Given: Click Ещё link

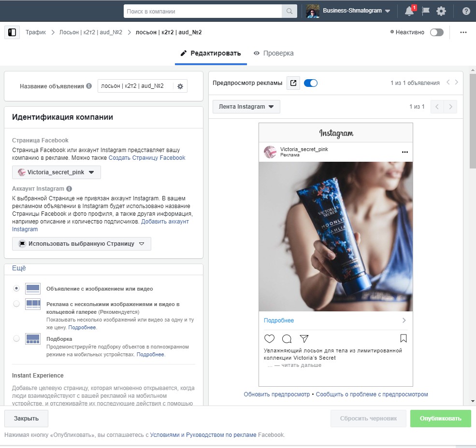Looking at the screenshot, I should pyautogui.click(x=19, y=268).
